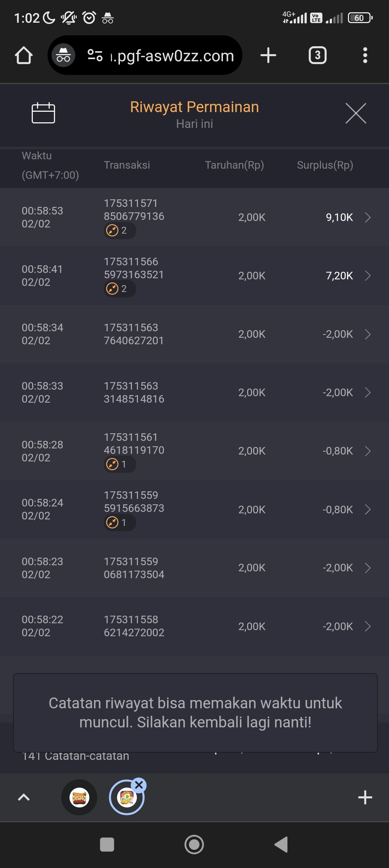Expand details for 7,20K surplus row

367,276
